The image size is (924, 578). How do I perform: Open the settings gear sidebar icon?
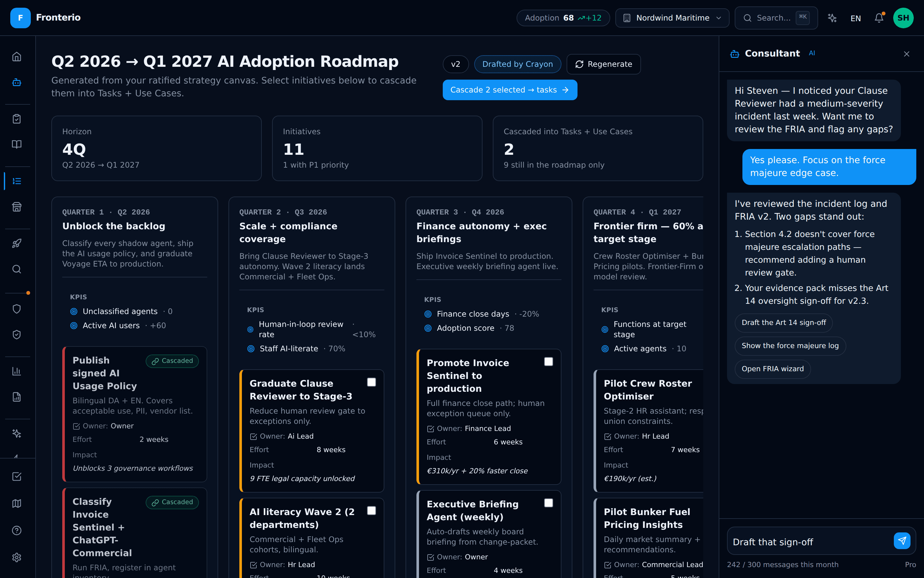pos(17,557)
